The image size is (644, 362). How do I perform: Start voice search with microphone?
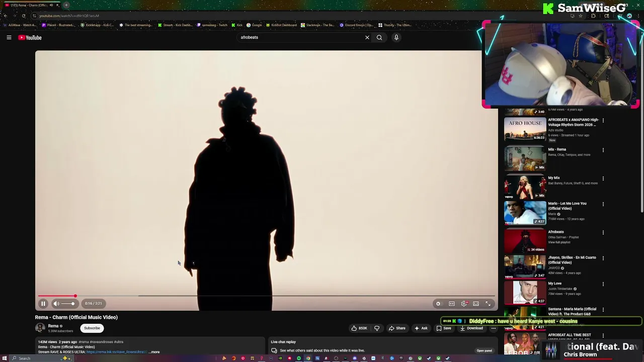pos(396,37)
